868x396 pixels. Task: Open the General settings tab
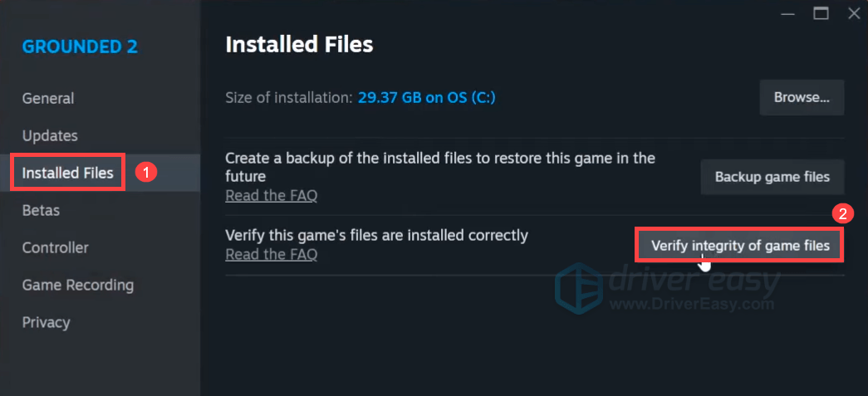(x=48, y=98)
